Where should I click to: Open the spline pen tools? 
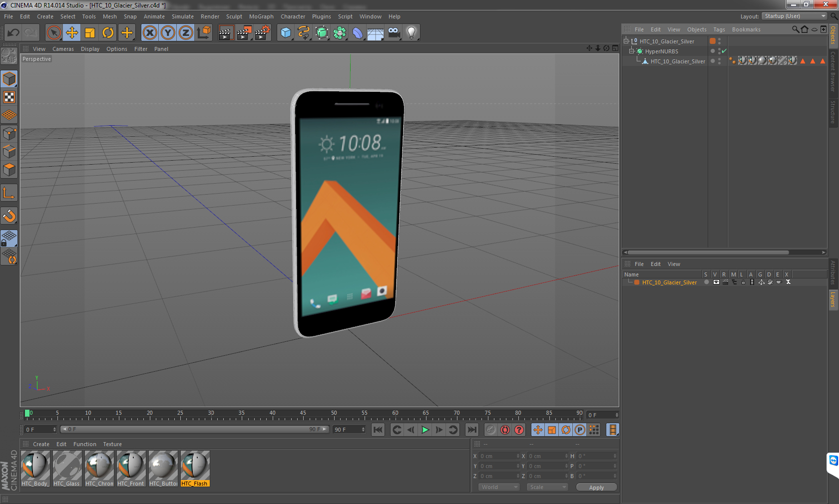tap(304, 33)
